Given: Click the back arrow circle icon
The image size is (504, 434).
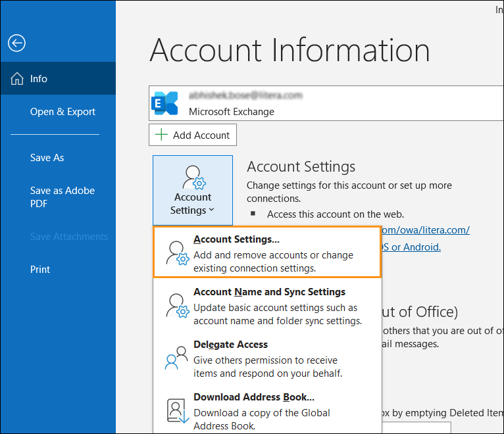Looking at the screenshot, I should pos(16,43).
